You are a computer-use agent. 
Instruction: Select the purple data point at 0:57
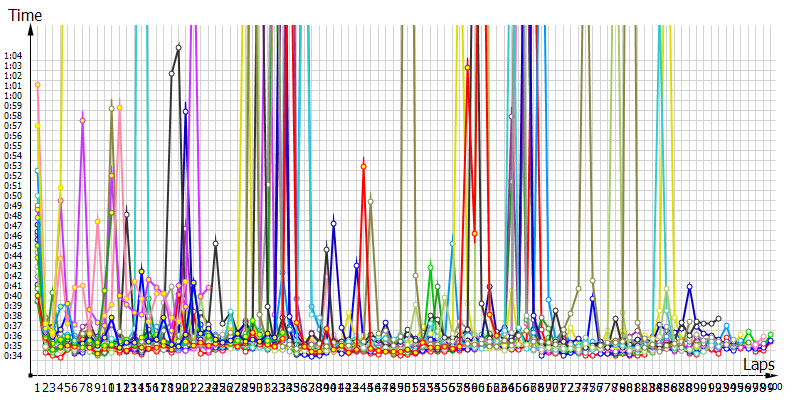[x=82, y=120]
